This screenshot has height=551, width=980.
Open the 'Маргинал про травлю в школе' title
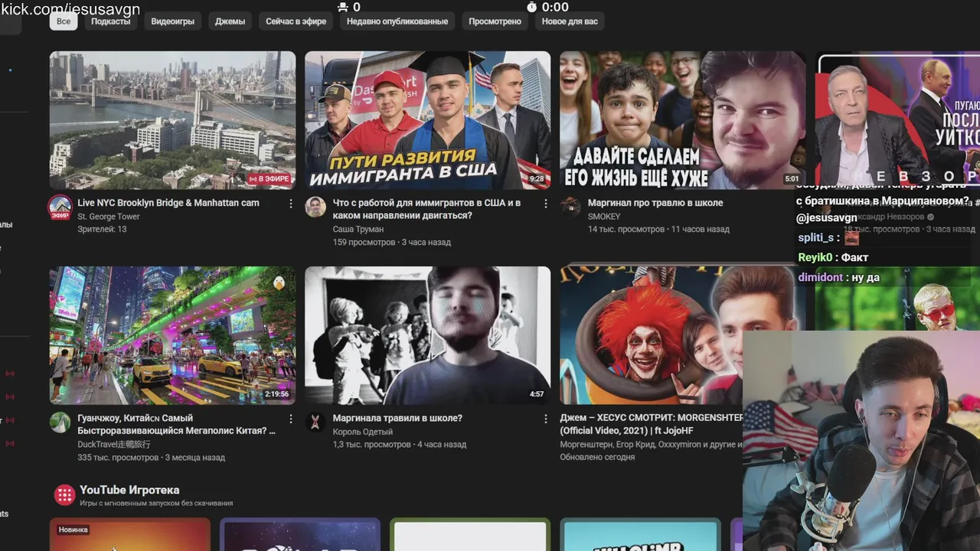655,203
